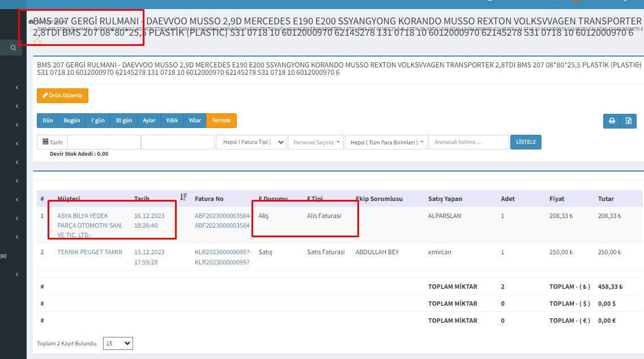Filter by Yıllık period

point(172,121)
